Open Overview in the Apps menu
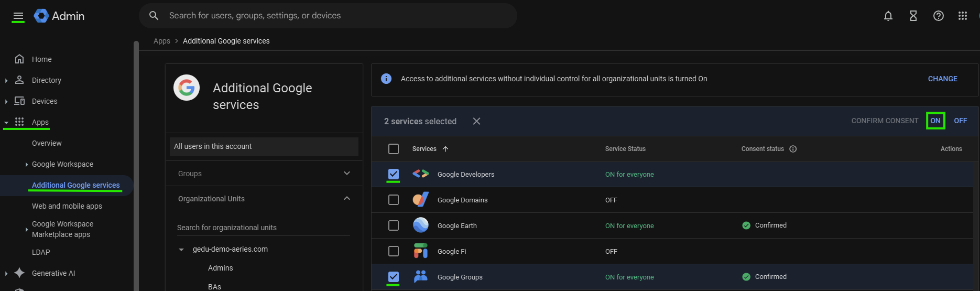 [47, 143]
